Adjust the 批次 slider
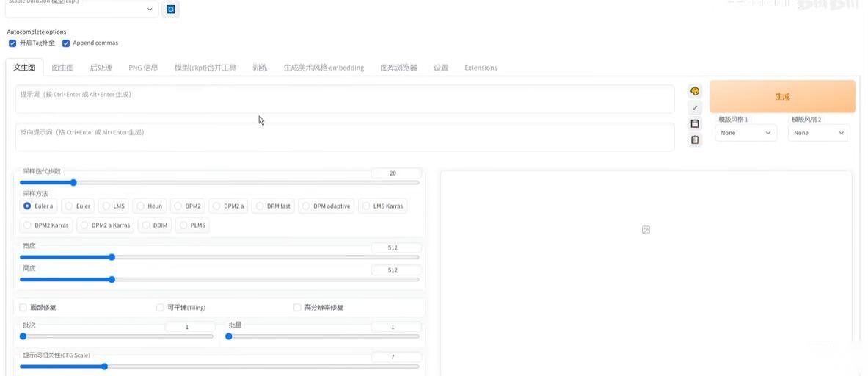This screenshot has width=868, height=376. [116, 336]
